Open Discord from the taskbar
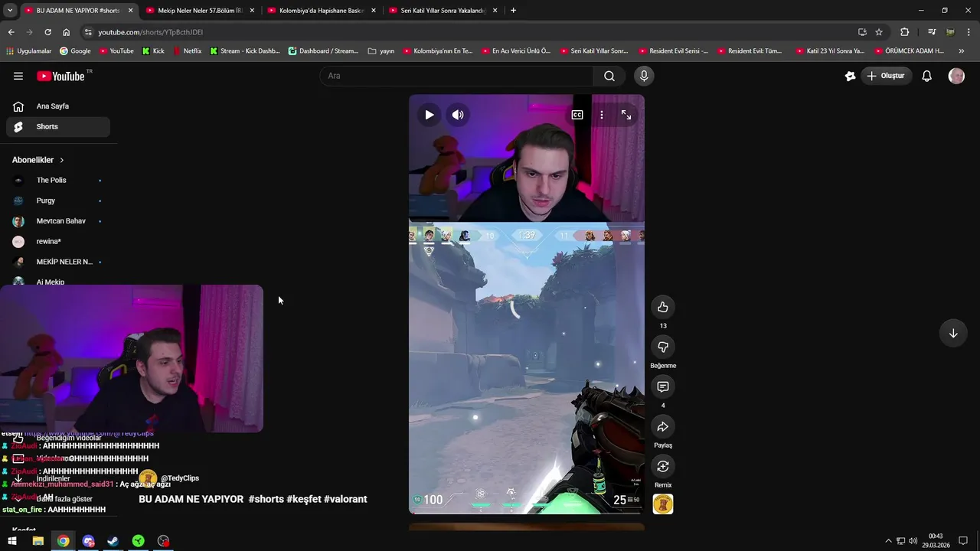The image size is (980, 551). pos(88,541)
